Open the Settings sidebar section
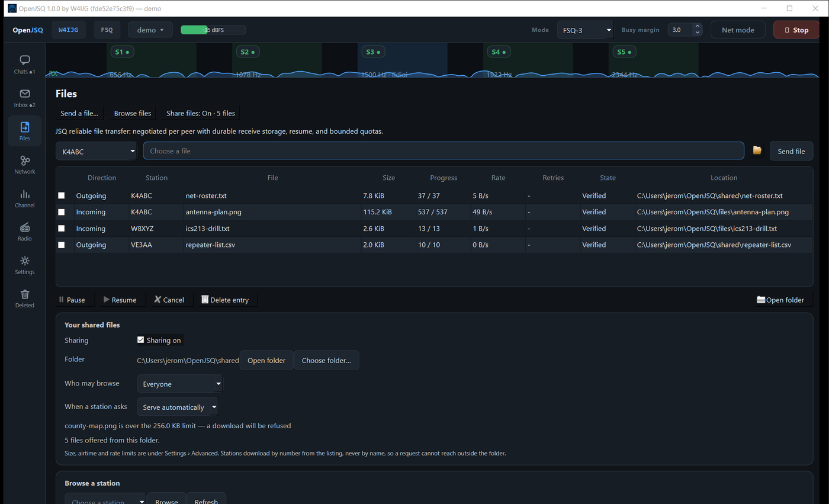Screen dimensions: 829x504 pyautogui.click(x=24, y=265)
